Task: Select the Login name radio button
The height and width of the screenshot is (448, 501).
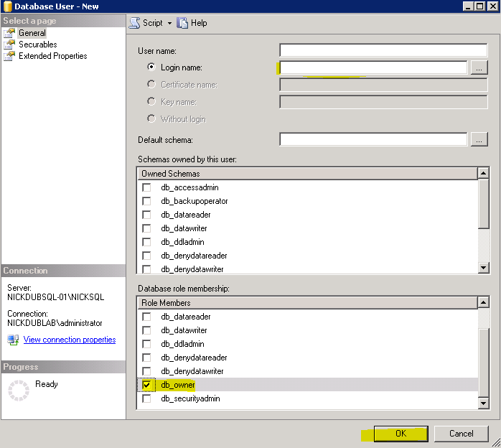Action: (x=151, y=67)
